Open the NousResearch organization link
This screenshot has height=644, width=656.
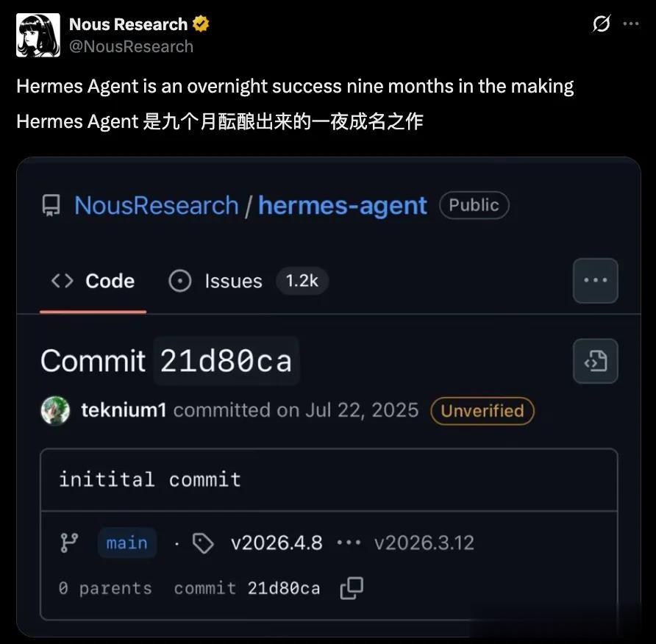point(157,205)
